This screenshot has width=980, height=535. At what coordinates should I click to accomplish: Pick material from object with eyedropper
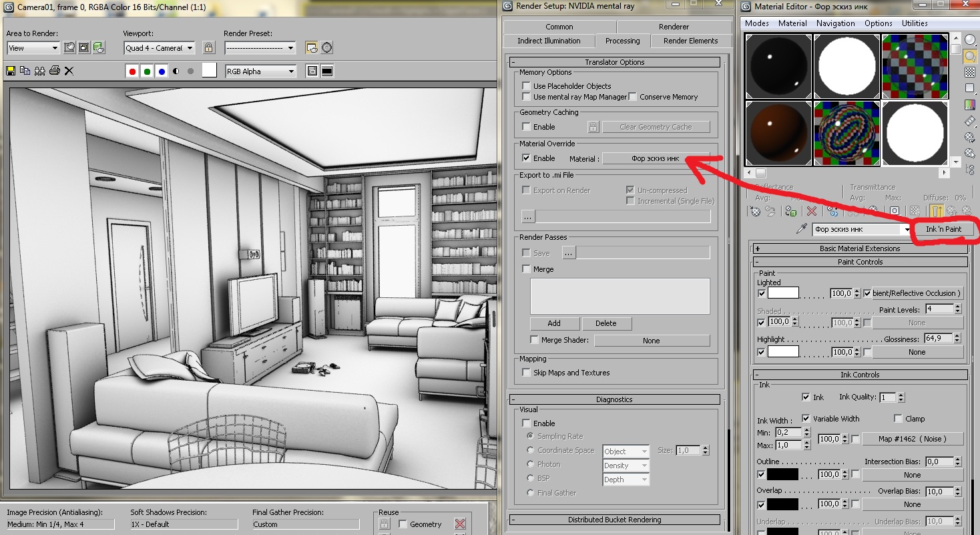pyautogui.click(x=802, y=229)
